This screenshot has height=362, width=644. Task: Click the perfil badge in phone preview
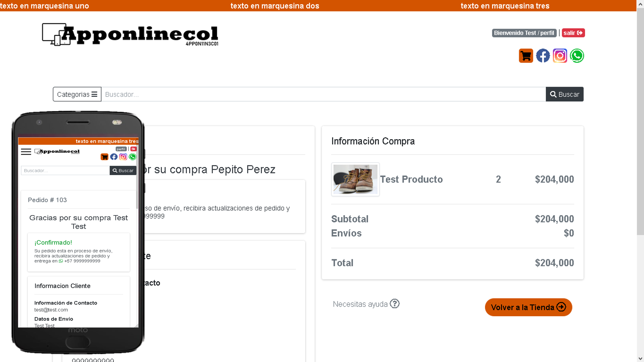(121, 149)
